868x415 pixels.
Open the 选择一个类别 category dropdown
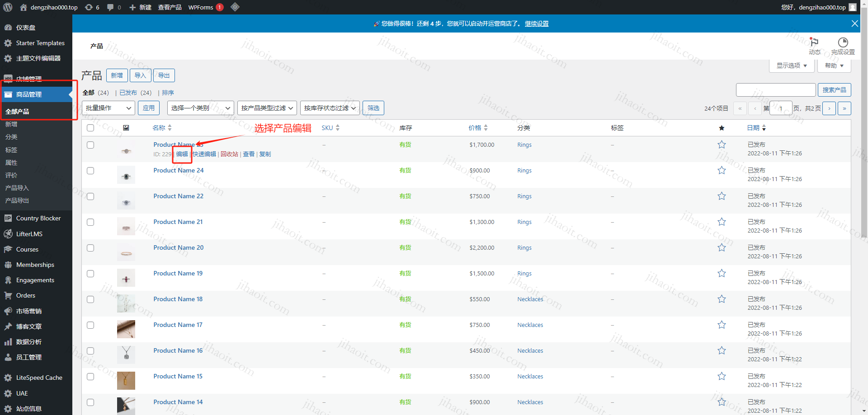(x=201, y=108)
